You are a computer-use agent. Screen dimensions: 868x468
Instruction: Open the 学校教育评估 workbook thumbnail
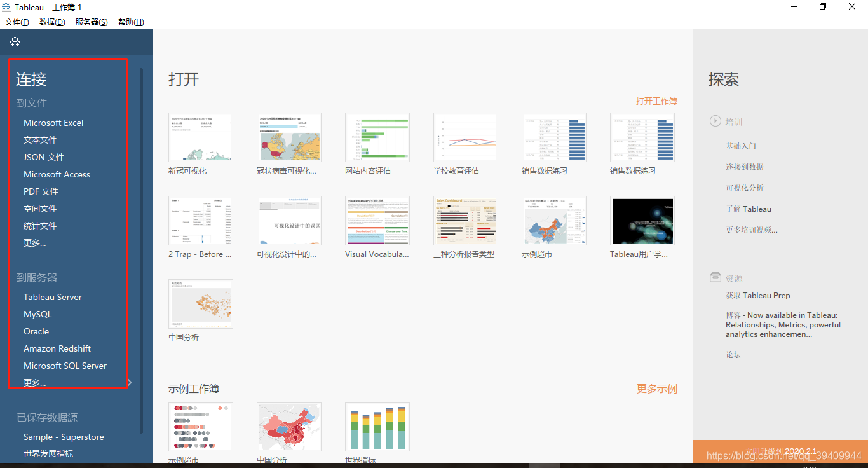(466, 137)
